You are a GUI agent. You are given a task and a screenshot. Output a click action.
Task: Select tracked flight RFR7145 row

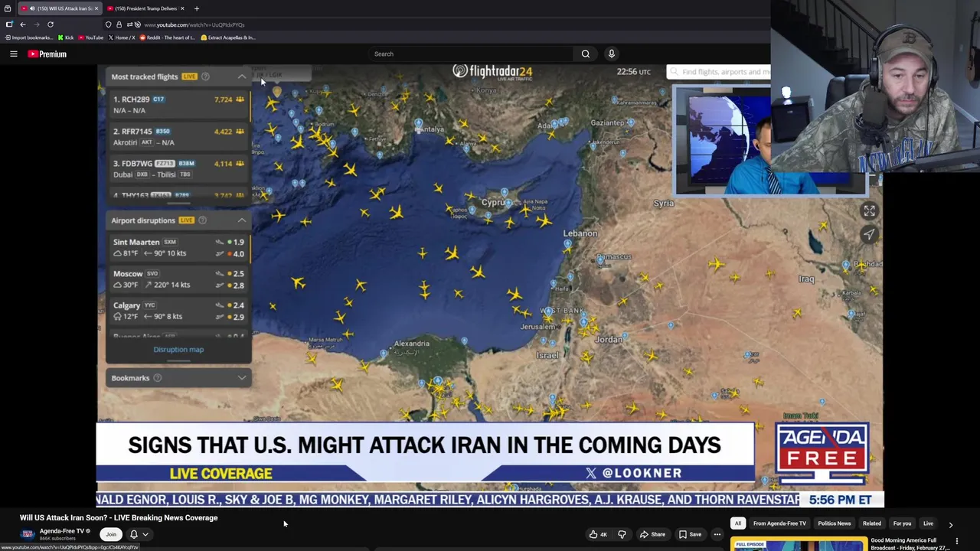(x=178, y=136)
